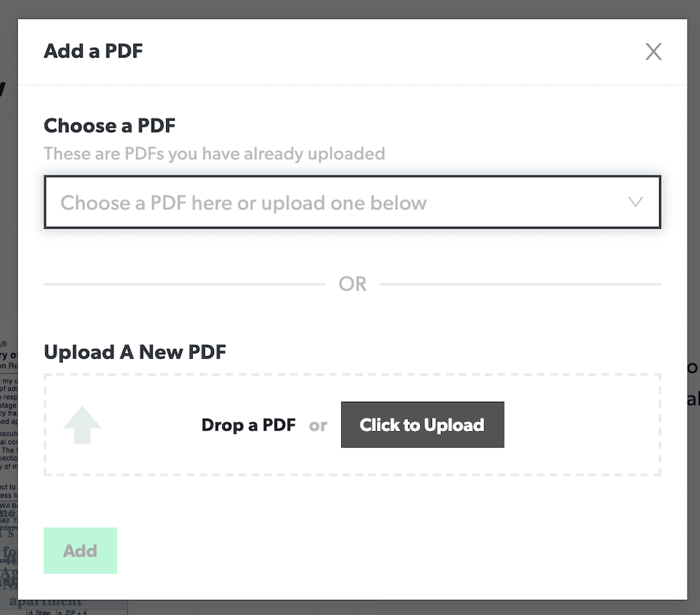
Task: Click the dropdown placeholder text
Action: point(243,203)
